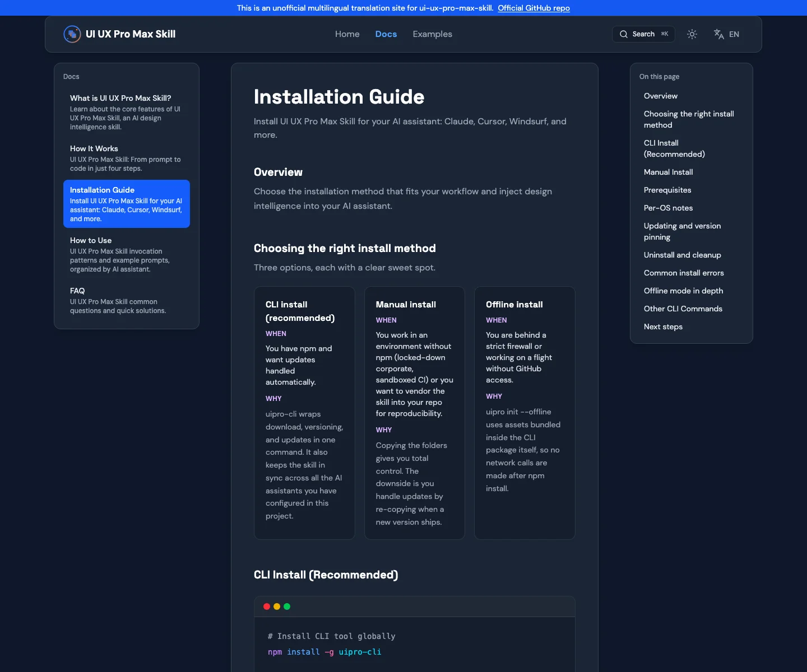The height and width of the screenshot is (672, 807).
Task: Click the yellow dot in terminal header
Action: pyautogui.click(x=277, y=606)
